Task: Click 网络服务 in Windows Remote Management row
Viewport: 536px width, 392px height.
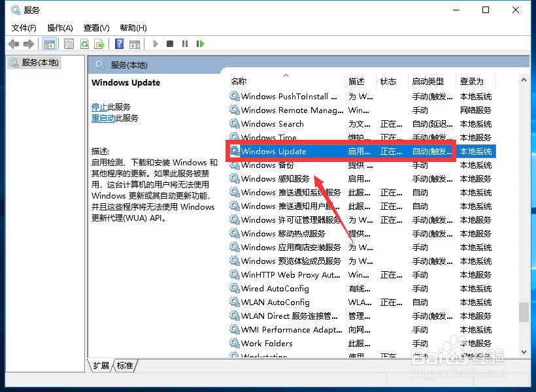Action: coord(475,110)
